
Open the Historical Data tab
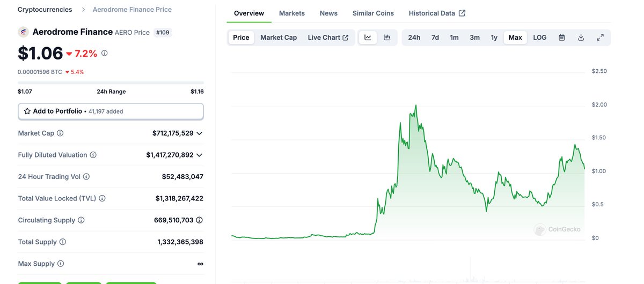pos(437,13)
